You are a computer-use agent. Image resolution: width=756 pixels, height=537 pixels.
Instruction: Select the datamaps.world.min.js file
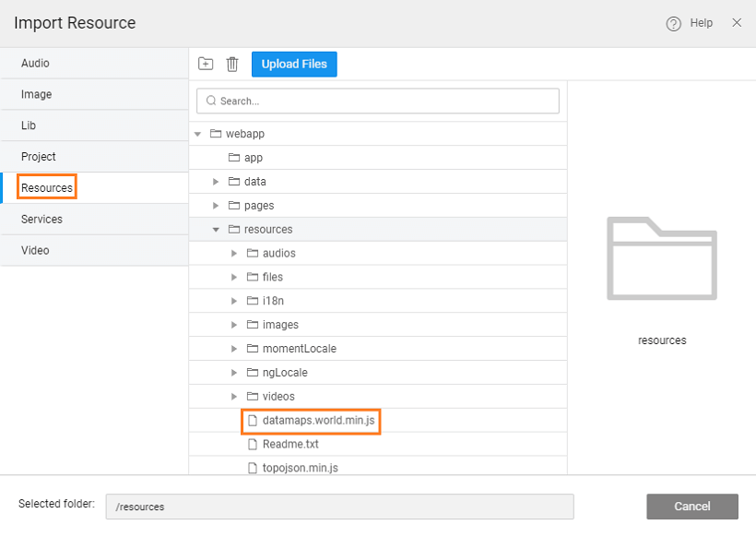318,421
